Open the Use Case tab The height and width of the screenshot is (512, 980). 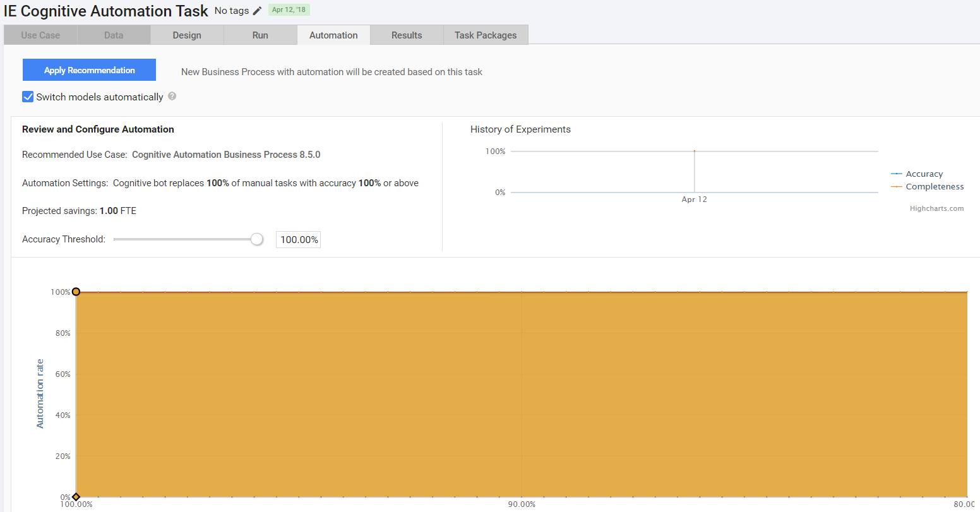40,35
